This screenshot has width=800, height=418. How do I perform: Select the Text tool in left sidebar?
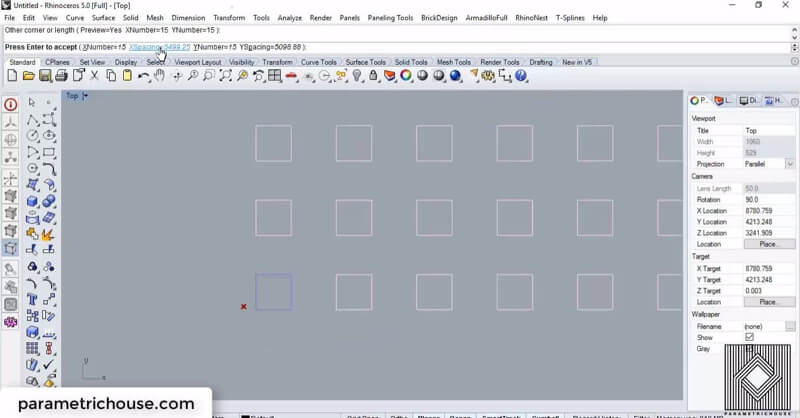coord(31,297)
